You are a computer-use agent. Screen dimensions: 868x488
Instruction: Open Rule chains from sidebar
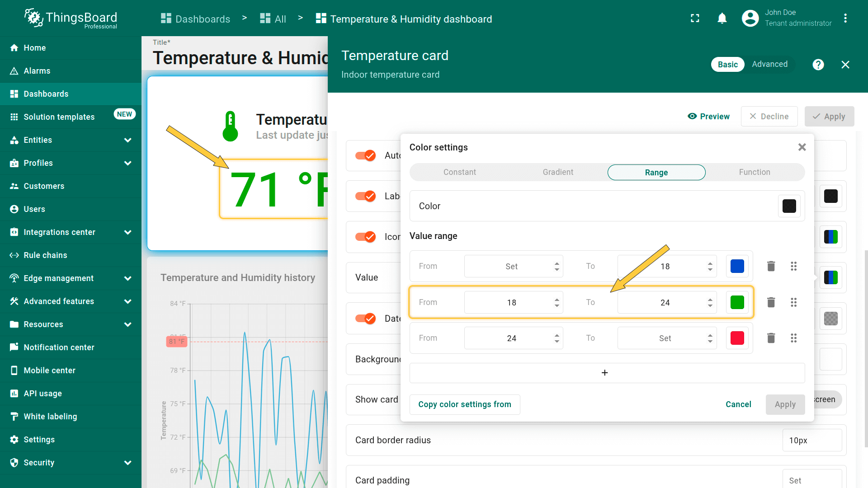pos(45,255)
